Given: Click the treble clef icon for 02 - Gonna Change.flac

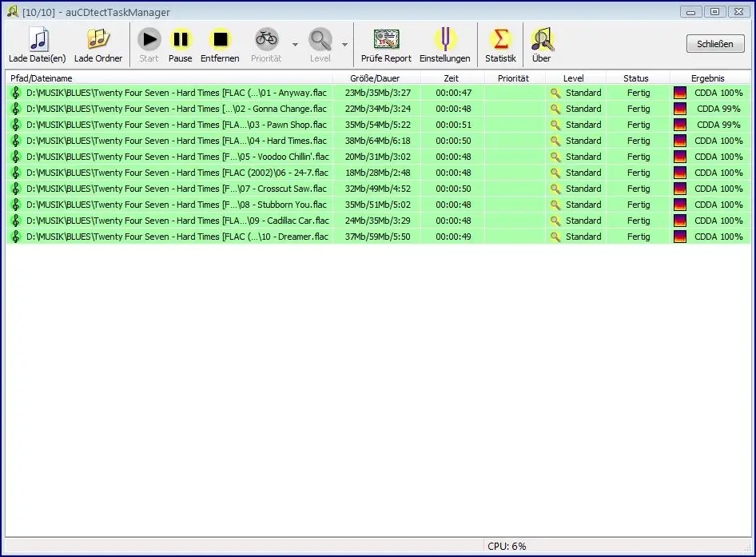Looking at the screenshot, I should click(x=16, y=109).
